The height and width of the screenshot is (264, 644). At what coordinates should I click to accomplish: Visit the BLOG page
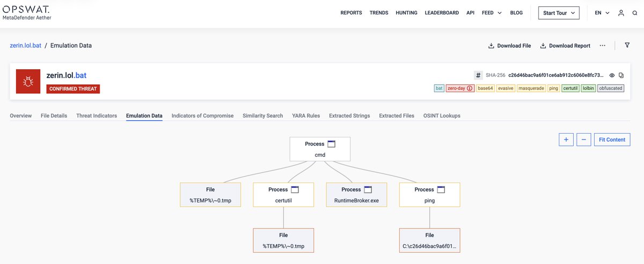(x=516, y=13)
